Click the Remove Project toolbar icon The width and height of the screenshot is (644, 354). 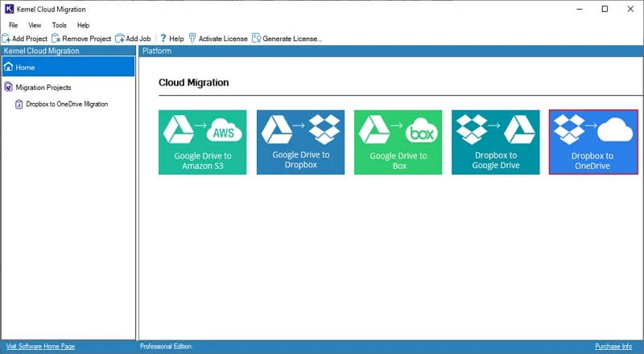point(56,39)
